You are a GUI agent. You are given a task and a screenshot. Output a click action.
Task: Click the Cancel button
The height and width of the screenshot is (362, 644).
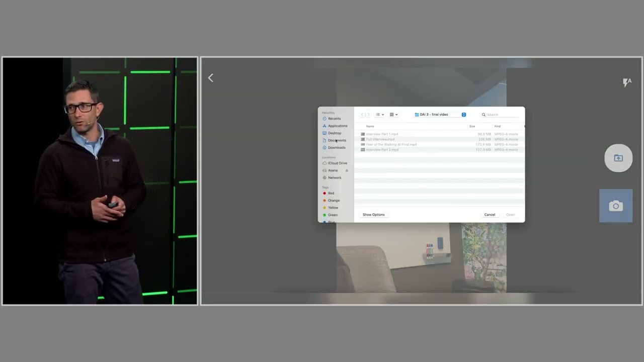[490, 215]
